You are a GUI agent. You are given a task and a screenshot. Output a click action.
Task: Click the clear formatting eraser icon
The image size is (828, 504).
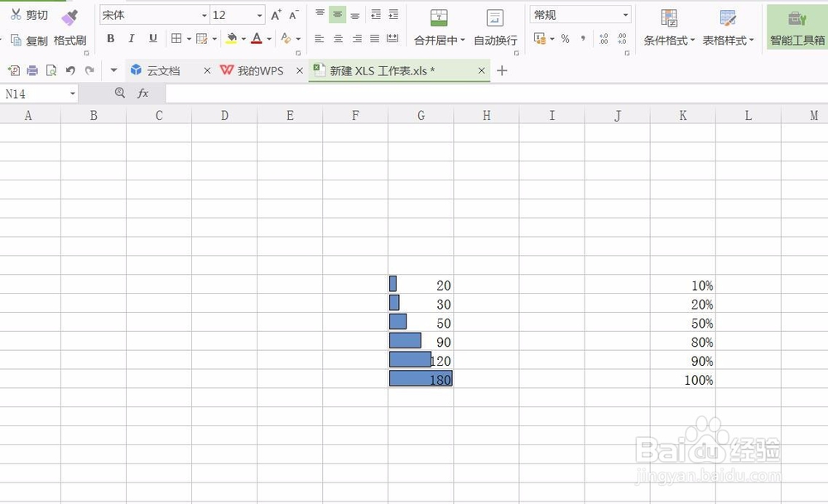[x=286, y=39]
